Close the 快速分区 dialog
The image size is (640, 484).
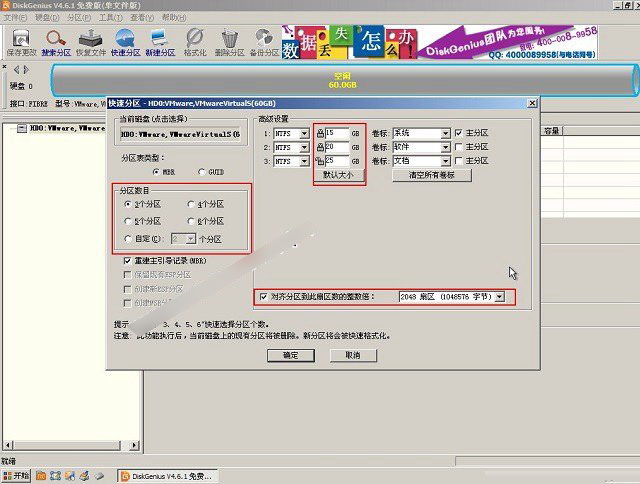tap(532, 103)
